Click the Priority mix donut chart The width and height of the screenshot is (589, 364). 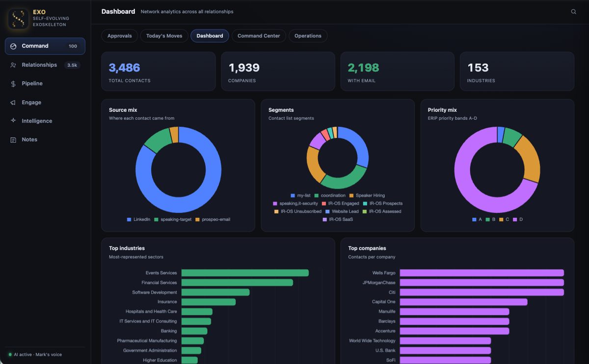[497, 170]
